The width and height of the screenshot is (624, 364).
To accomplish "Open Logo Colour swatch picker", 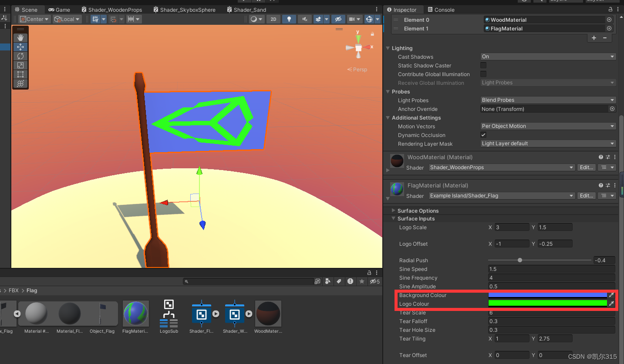I will tap(547, 304).
